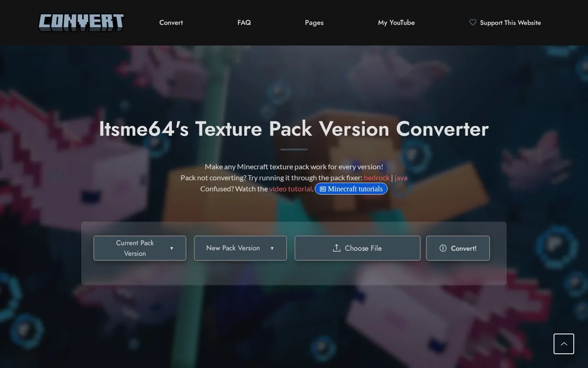Click the Convert! button
Image resolution: width=588 pixels, height=368 pixels.
pyautogui.click(x=458, y=248)
